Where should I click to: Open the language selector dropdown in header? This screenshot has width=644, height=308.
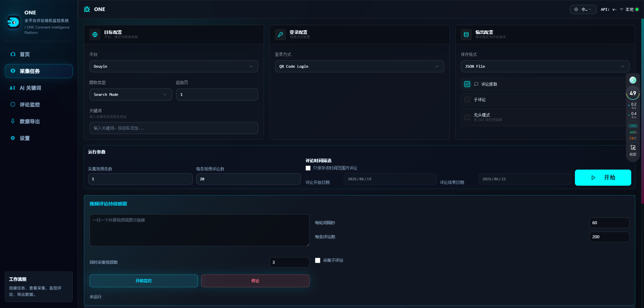click(x=583, y=9)
